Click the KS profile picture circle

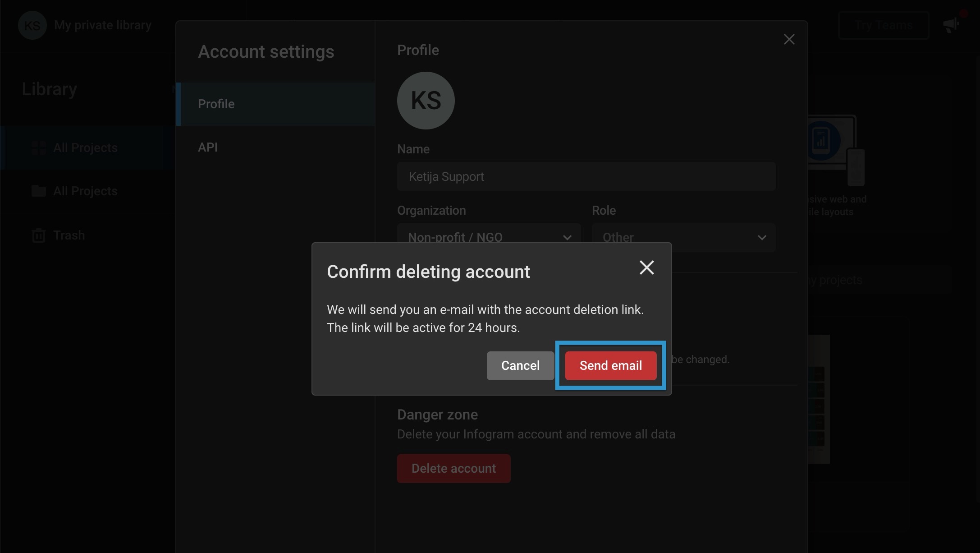[425, 100]
